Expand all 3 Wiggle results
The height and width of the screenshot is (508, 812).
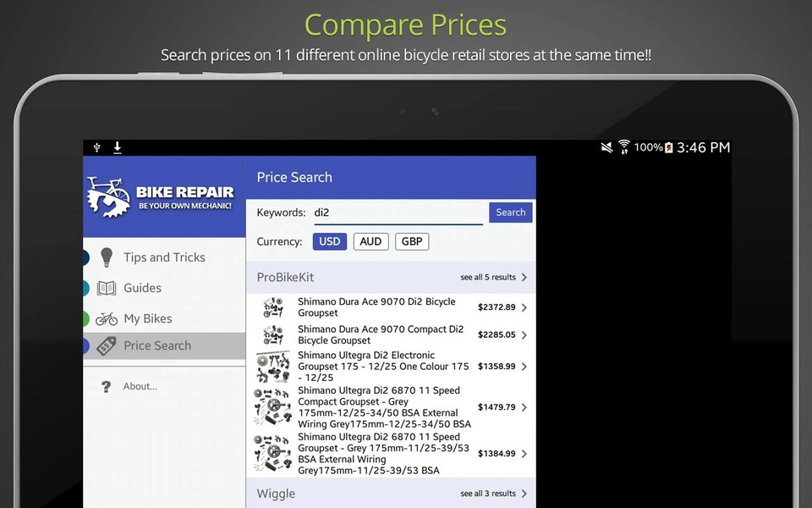click(x=493, y=494)
